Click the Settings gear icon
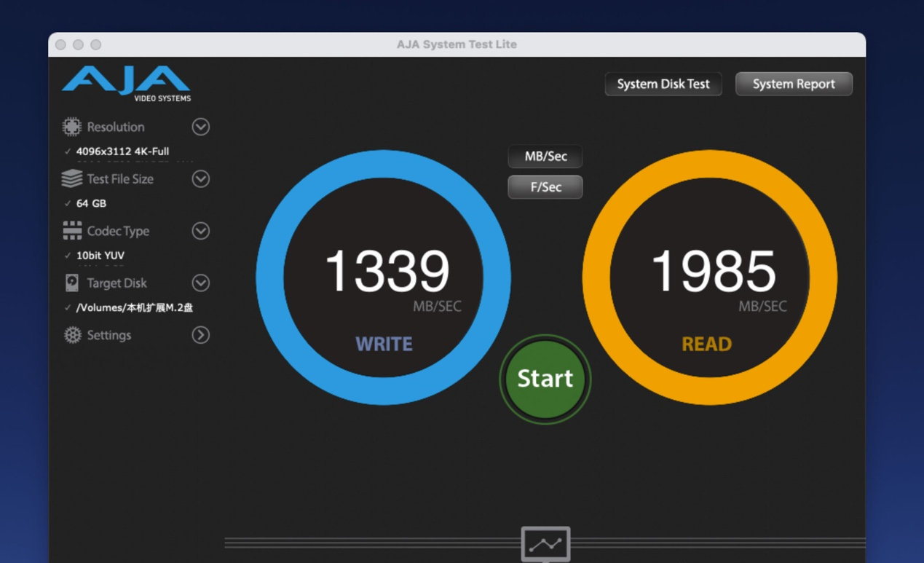The width and height of the screenshot is (924, 563). click(72, 335)
